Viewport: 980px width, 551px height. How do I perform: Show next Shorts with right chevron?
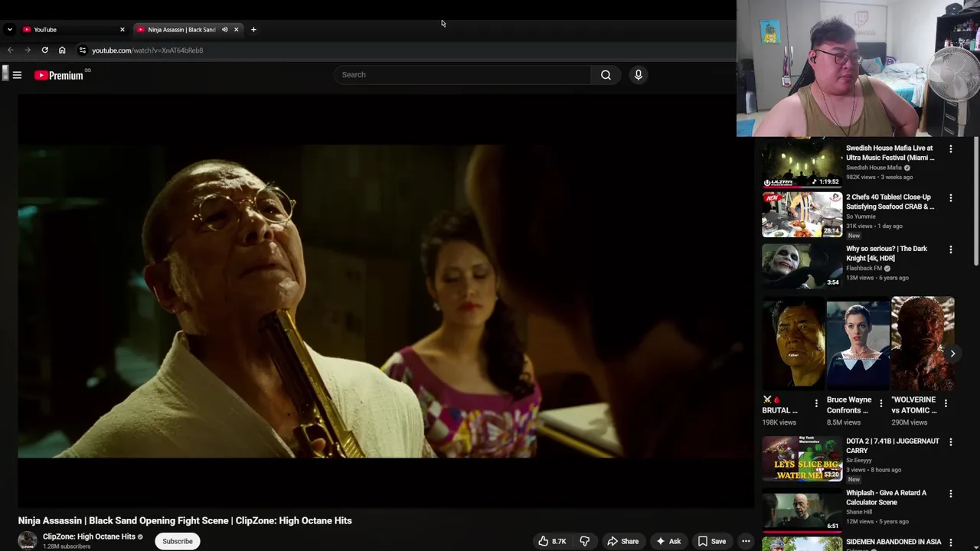[x=952, y=354]
